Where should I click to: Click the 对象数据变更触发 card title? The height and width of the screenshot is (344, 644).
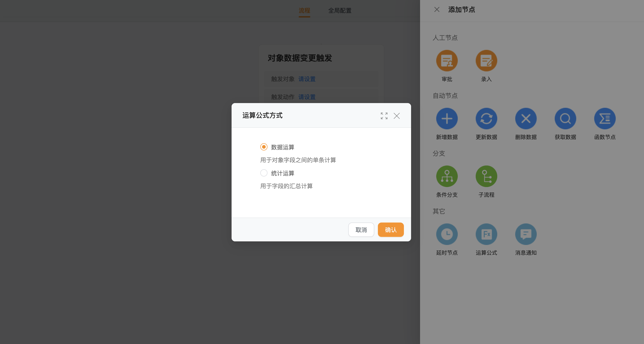(x=300, y=58)
